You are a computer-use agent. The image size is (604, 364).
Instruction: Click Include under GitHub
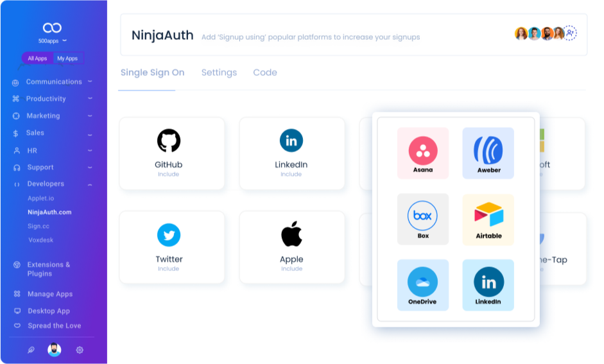pos(168,174)
